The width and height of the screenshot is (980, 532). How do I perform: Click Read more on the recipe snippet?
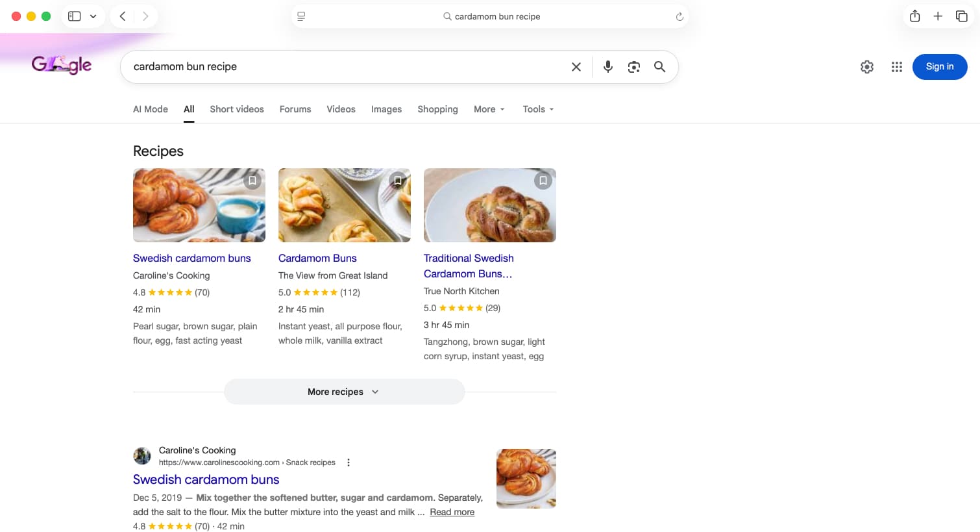(452, 512)
